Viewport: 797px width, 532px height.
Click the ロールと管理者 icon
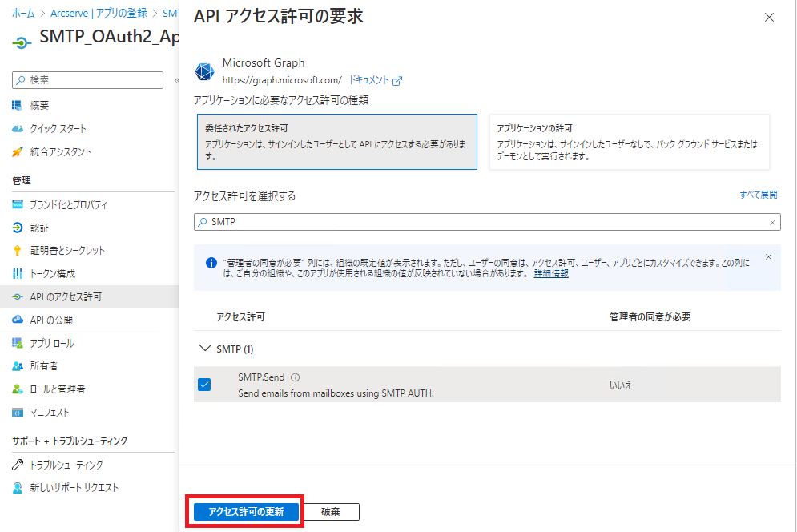[x=18, y=389]
